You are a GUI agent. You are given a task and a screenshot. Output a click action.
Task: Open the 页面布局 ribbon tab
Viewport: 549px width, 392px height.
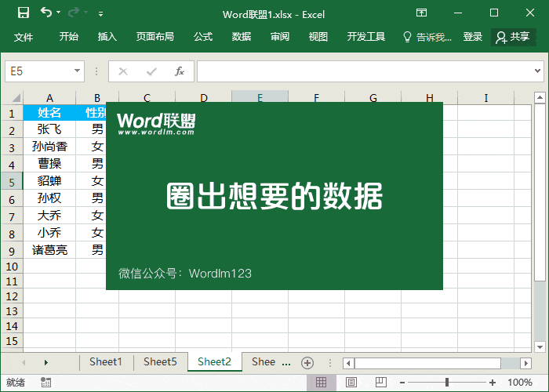click(155, 36)
